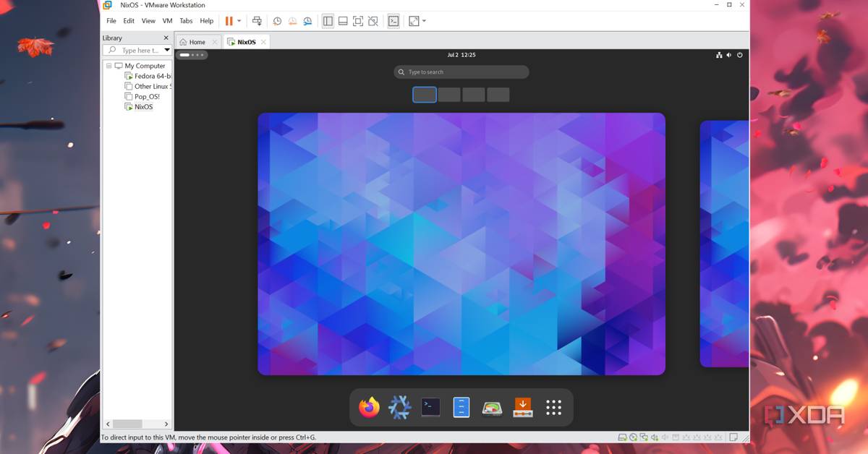Open the snapshot manager toolbar icon
The image size is (868, 454).
tap(308, 21)
